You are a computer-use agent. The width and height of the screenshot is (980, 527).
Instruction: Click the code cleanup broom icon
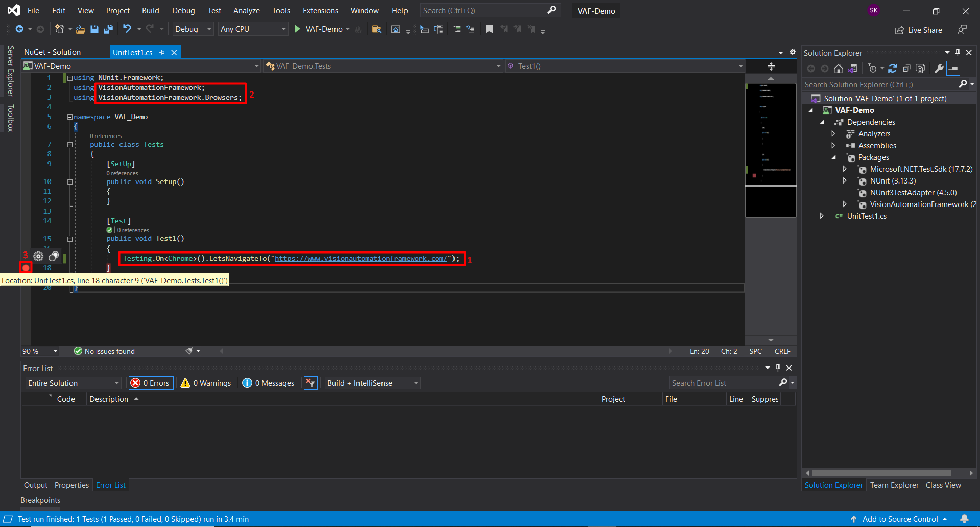[189, 351]
